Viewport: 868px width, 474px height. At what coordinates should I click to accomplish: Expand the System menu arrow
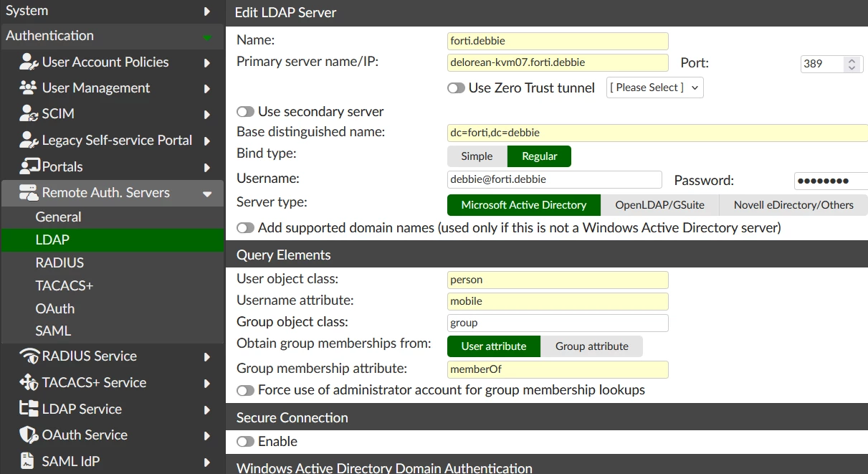tap(207, 11)
